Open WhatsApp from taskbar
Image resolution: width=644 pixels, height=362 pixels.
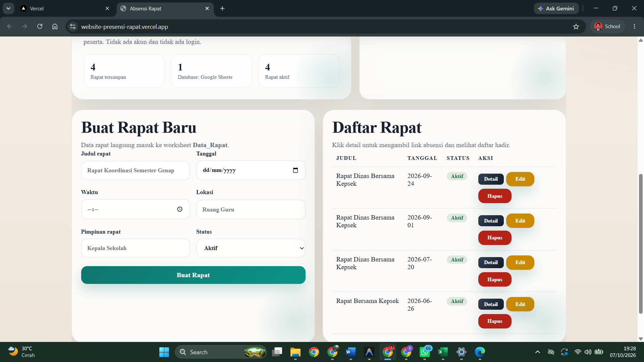[425, 352]
